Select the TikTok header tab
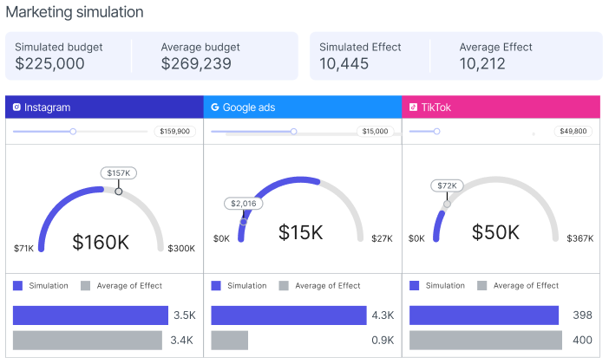This screenshot has width=609, height=364. [501, 107]
